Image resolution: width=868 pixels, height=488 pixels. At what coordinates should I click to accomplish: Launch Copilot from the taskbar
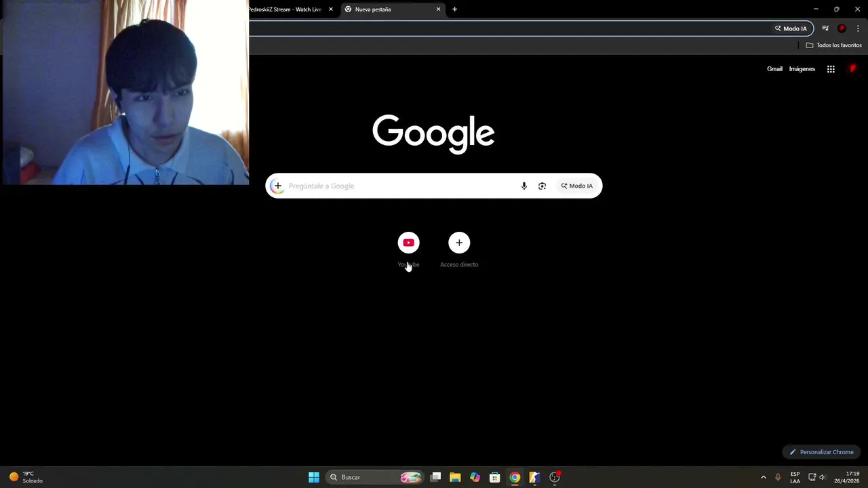[475, 477]
